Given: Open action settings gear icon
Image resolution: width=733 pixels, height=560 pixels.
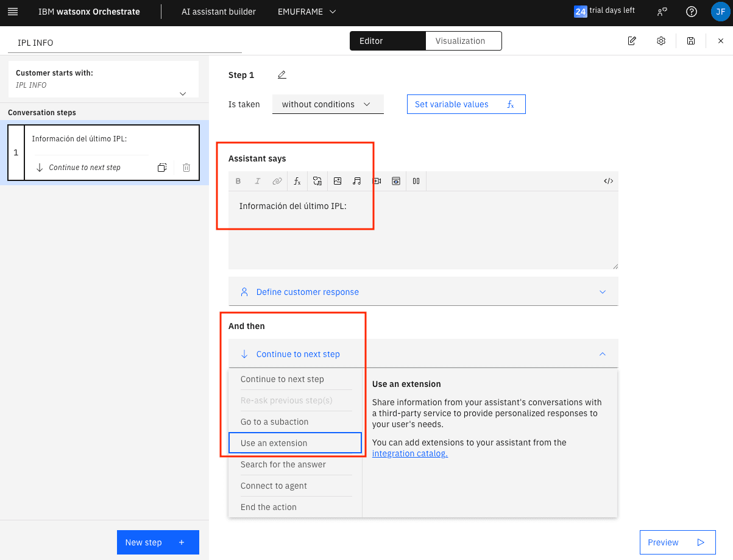Looking at the screenshot, I should 661,41.
